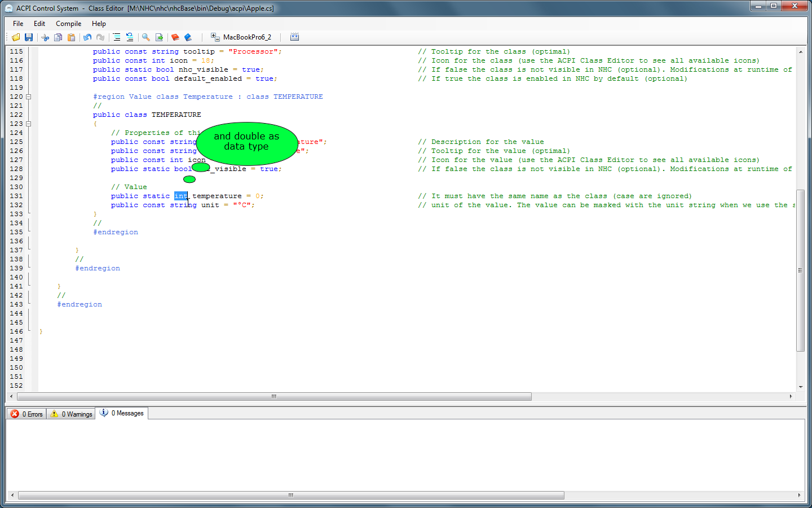This screenshot has height=508, width=812.
Task: Click the scissors cut icon
Action: tap(45, 37)
